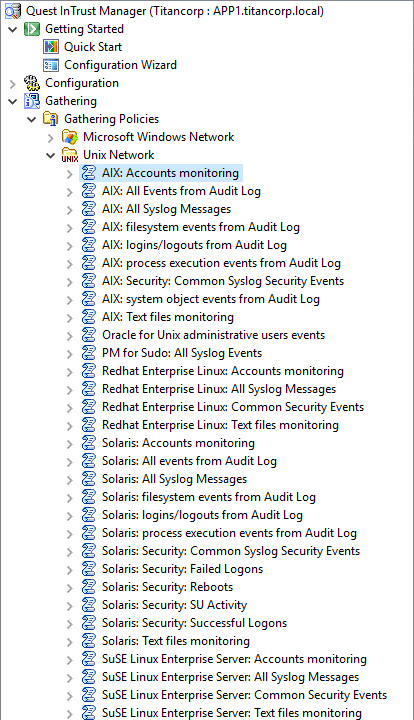This screenshot has width=414, height=720.
Task: Expand AIX: All Syslog Messages policy
Action: 69,209
